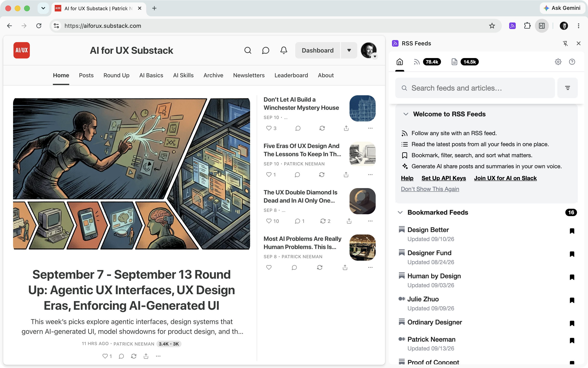Image resolution: width=588 pixels, height=368 pixels.
Task: Comment on the September Round Up post
Action: [x=121, y=356]
